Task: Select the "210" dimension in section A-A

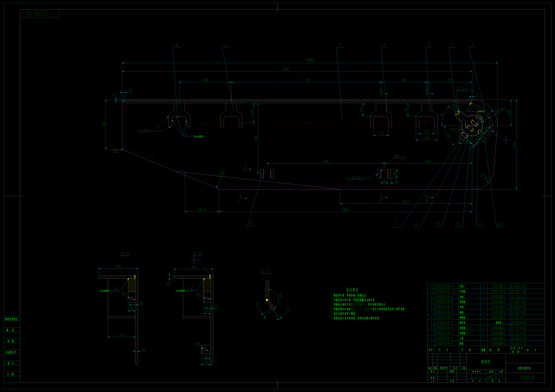Action: [122, 335]
